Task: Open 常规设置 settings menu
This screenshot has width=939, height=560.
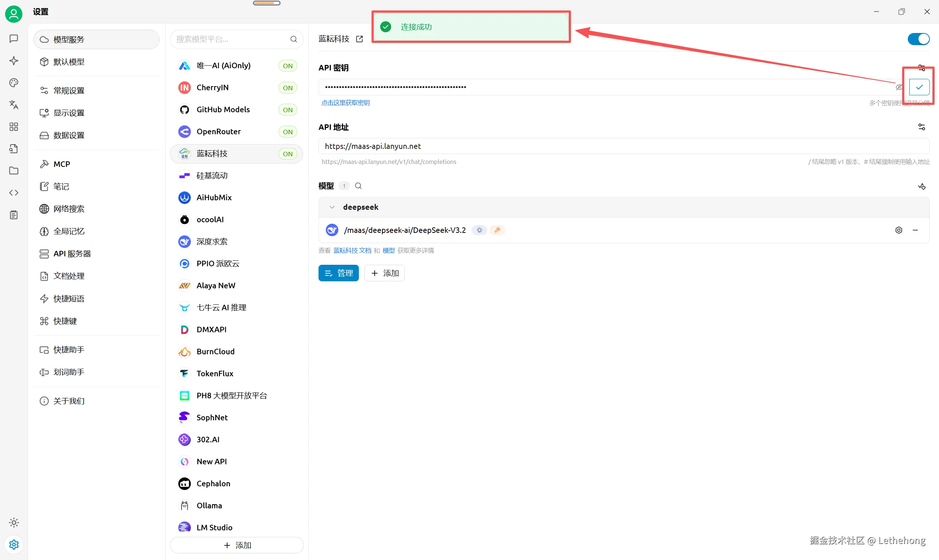Action: [x=69, y=91]
